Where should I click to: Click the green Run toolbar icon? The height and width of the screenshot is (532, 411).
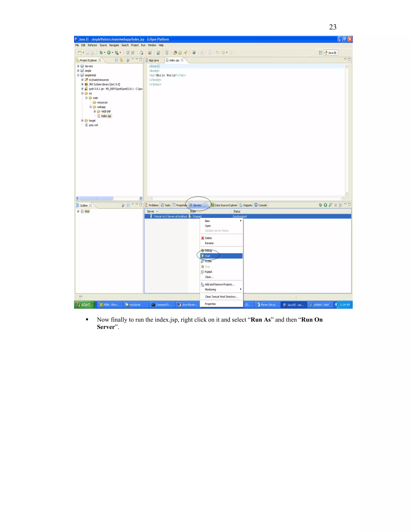point(109,53)
